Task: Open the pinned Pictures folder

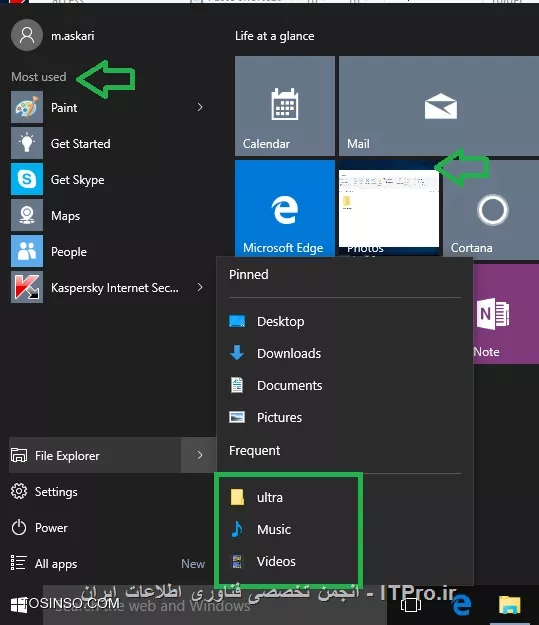Action: 345,417
